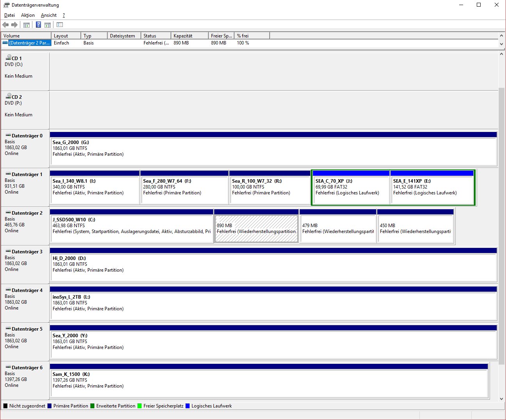Click the volume list scroll-up arrow
This screenshot has height=420, width=506.
502,36
